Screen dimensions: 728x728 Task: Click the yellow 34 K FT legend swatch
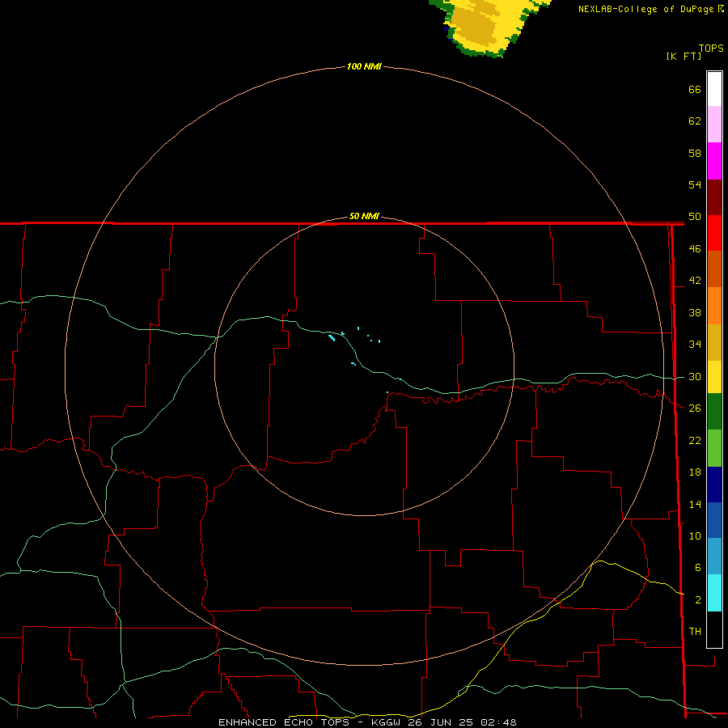(x=714, y=377)
